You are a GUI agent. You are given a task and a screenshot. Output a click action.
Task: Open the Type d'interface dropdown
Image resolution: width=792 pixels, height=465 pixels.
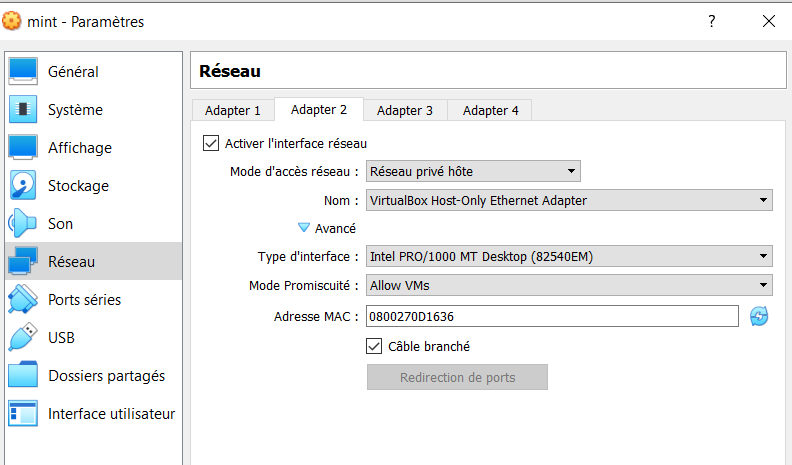coord(568,257)
